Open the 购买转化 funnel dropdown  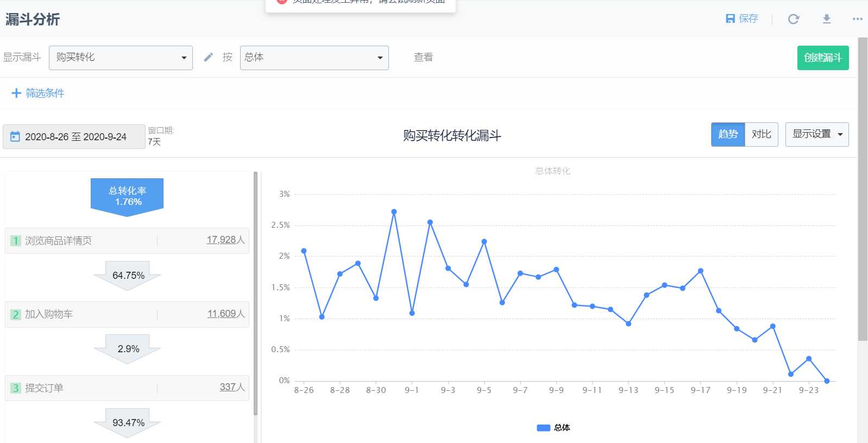[x=121, y=58]
